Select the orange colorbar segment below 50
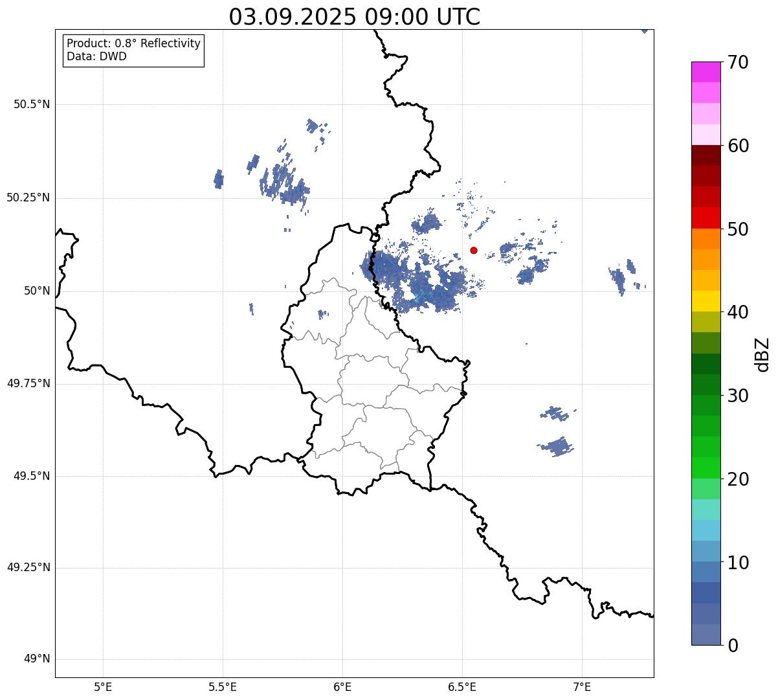Image resolution: width=778 pixels, height=700 pixels. (x=706, y=239)
